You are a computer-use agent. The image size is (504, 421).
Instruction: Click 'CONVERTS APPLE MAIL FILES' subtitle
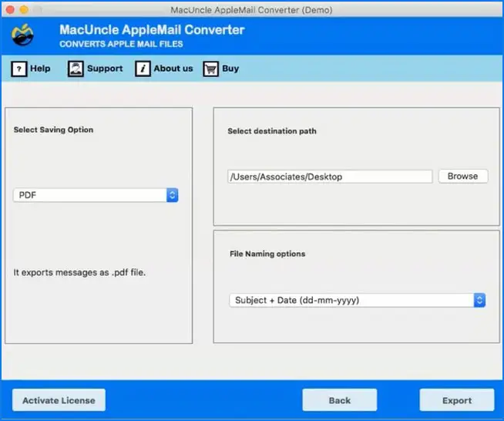point(121,44)
